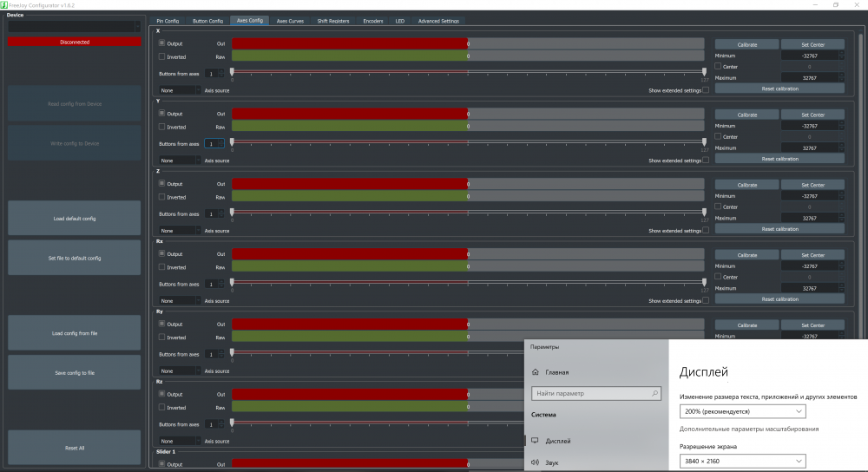
Task: Check Center option in Rx axis calibration
Action: point(718,277)
